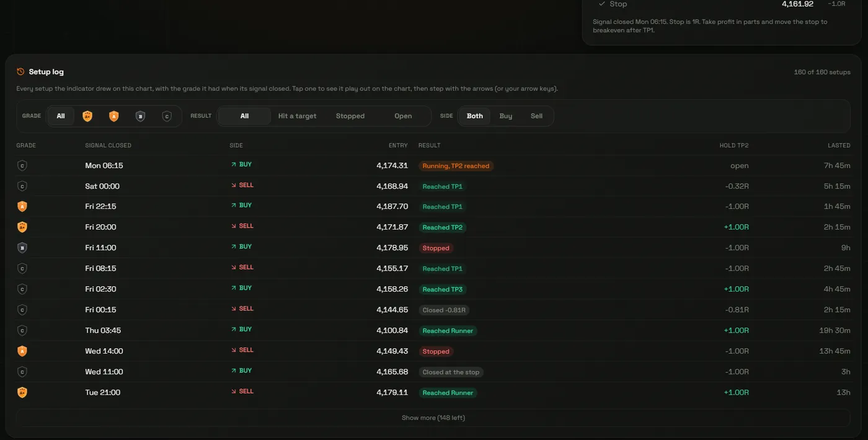Show only setups that hit a target
This screenshot has width=868, height=440.
tap(297, 116)
